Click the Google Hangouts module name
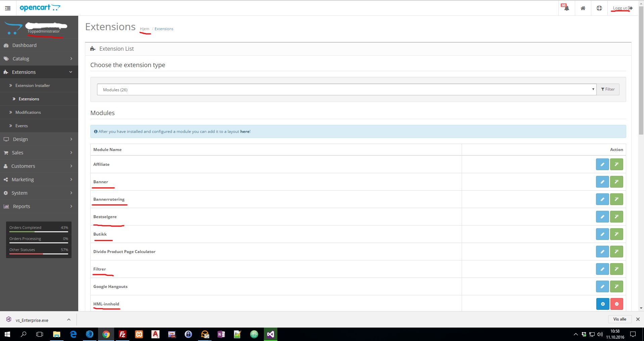The height and width of the screenshot is (341, 644). [110, 287]
